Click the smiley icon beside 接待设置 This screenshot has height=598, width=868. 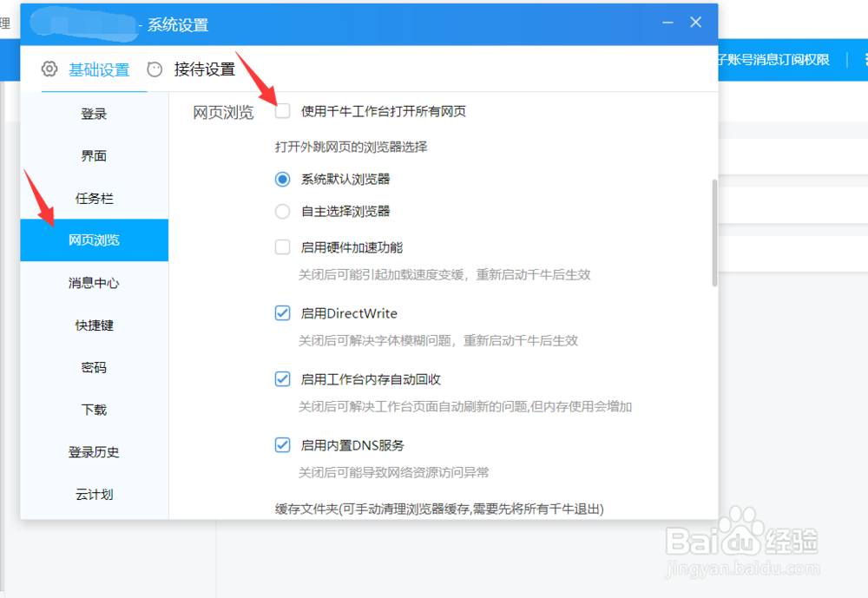click(x=155, y=69)
